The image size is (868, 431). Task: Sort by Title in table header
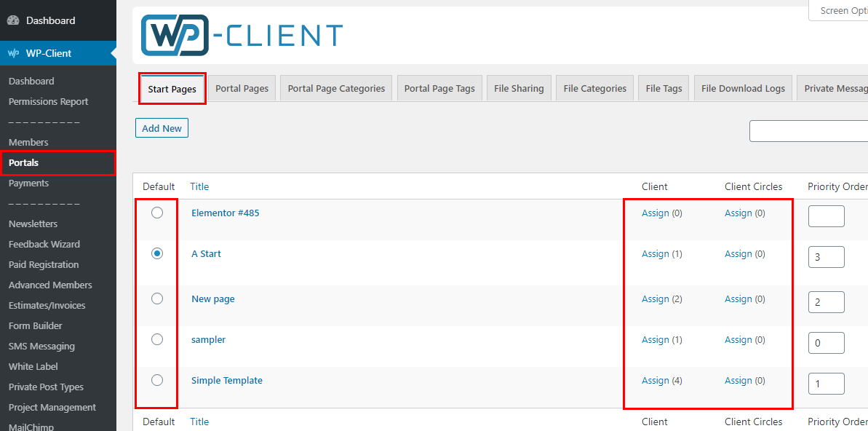pos(199,186)
